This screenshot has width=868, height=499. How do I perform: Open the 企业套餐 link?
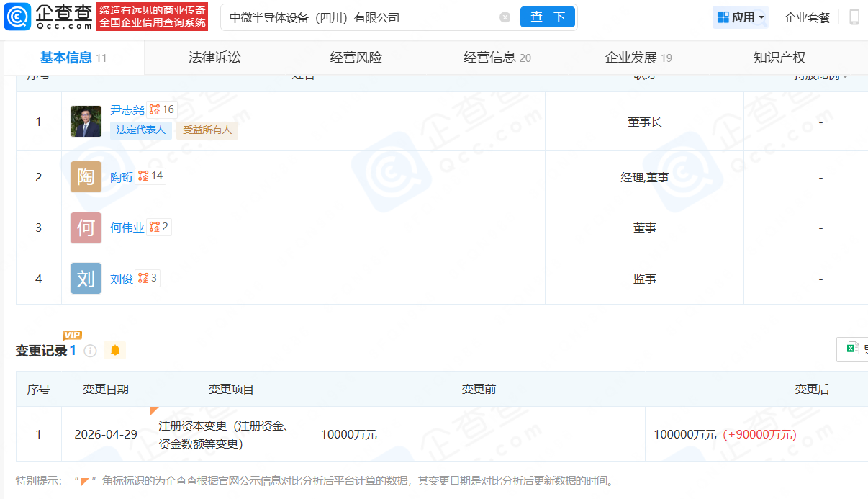(808, 17)
